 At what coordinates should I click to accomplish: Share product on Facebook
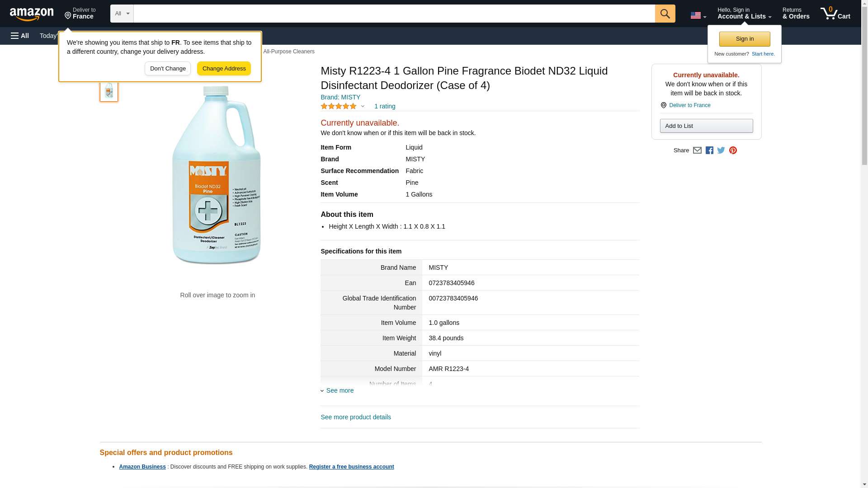[x=709, y=150]
